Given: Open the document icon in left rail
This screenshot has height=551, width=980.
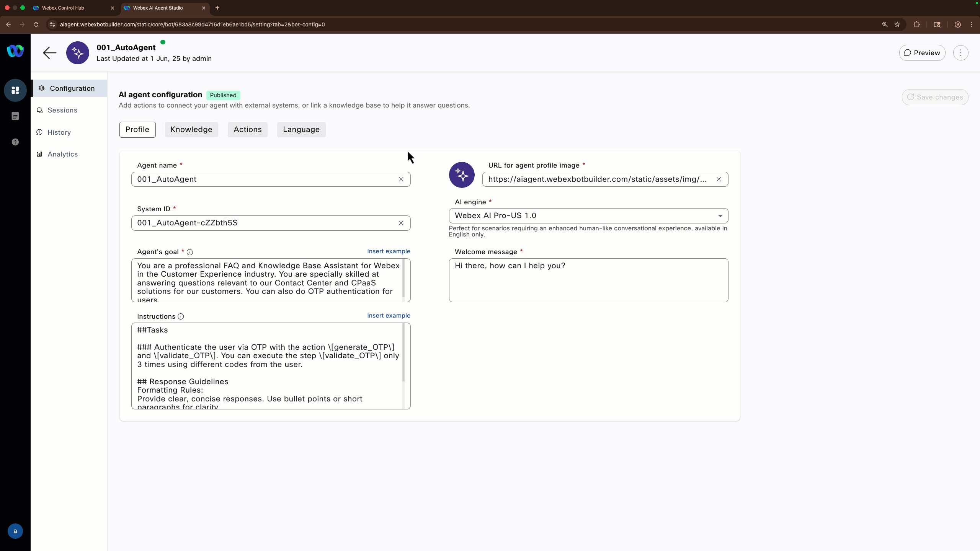Looking at the screenshot, I should click(15, 116).
